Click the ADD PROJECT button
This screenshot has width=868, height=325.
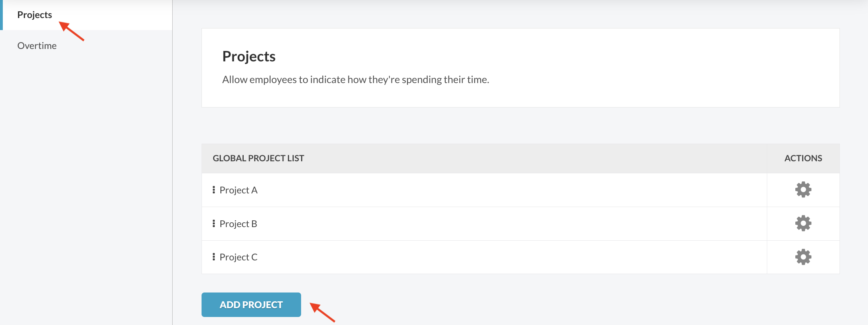point(251,305)
